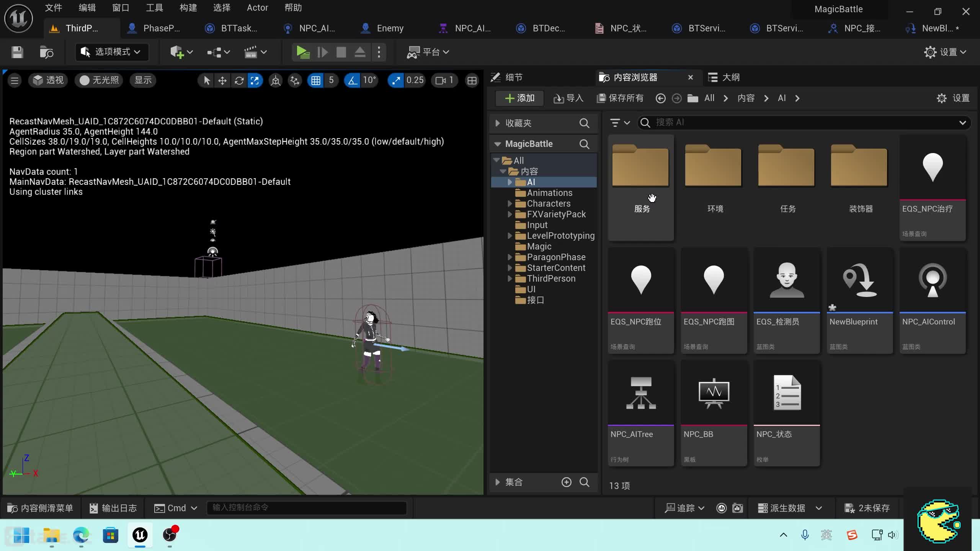The height and width of the screenshot is (551, 980).
Task: Open the quick add actor dropdown
Action: coord(181,52)
